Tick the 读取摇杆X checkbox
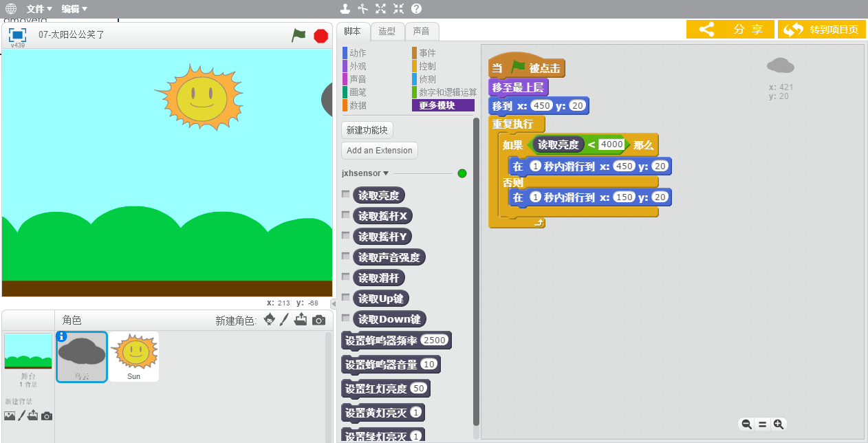 coord(346,215)
